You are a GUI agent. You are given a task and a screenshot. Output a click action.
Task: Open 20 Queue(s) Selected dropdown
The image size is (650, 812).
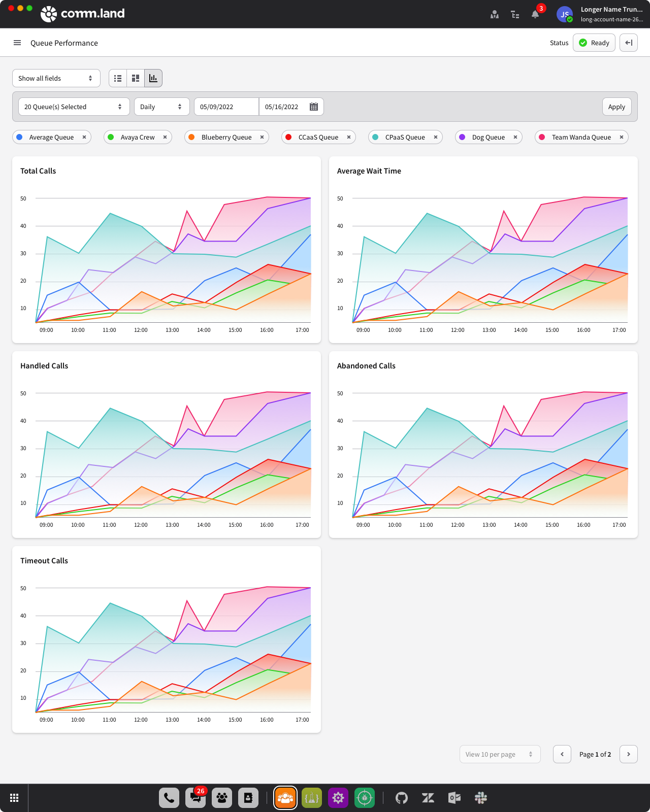[x=74, y=107]
